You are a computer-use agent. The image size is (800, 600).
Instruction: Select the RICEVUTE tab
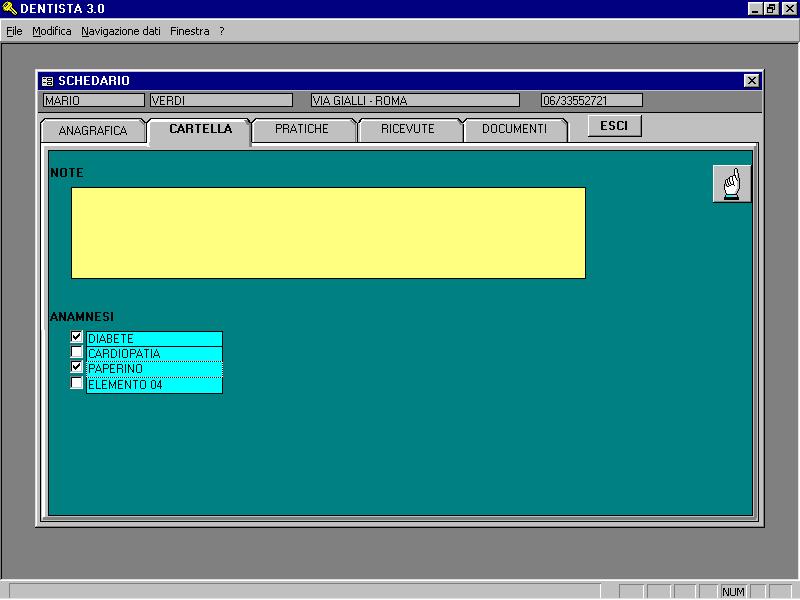coord(408,129)
